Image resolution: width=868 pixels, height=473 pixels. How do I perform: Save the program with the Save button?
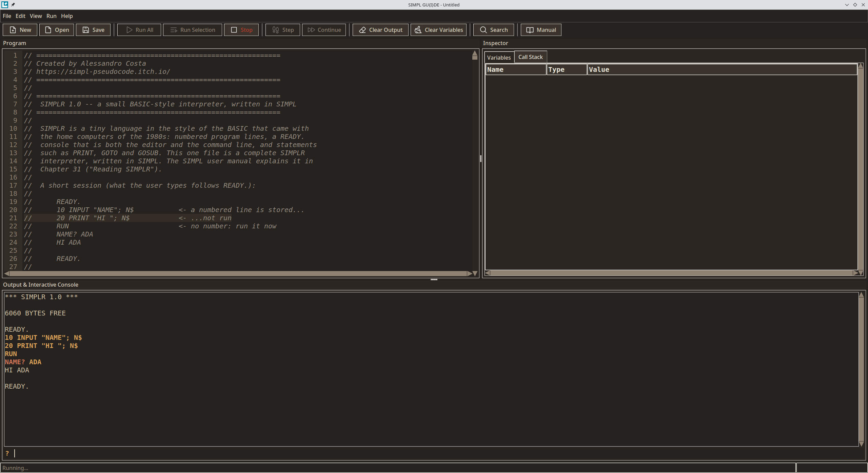tap(93, 30)
